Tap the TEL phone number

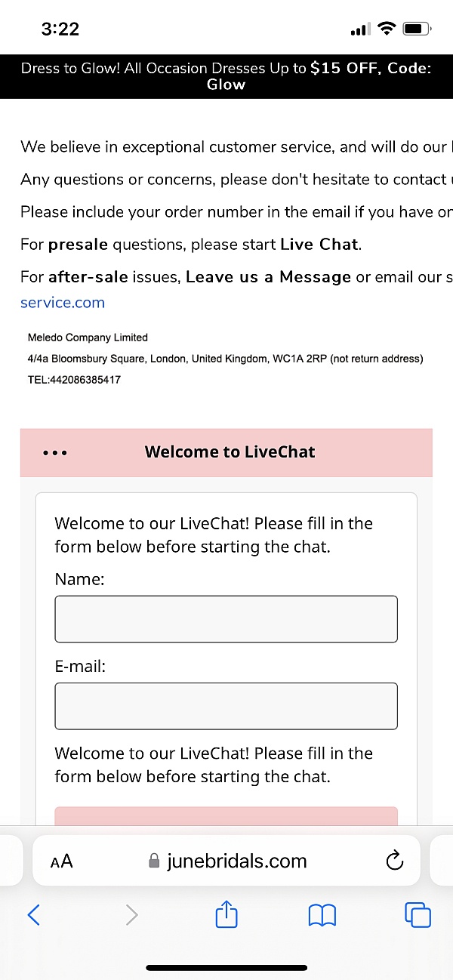pos(74,380)
